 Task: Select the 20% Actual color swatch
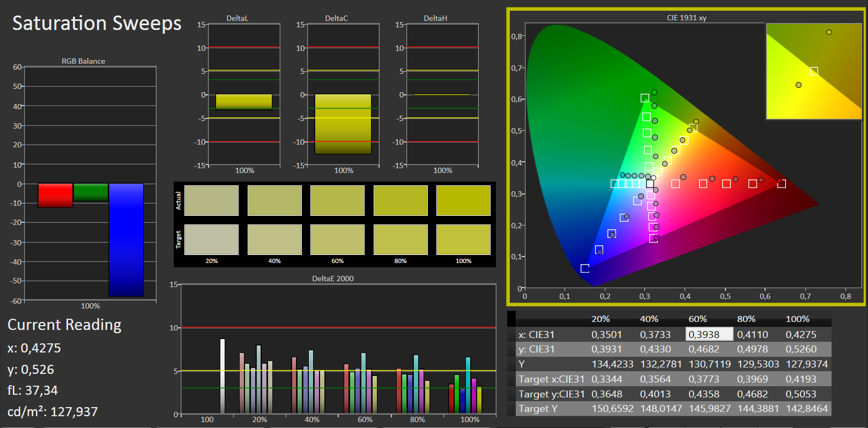tap(211, 201)
